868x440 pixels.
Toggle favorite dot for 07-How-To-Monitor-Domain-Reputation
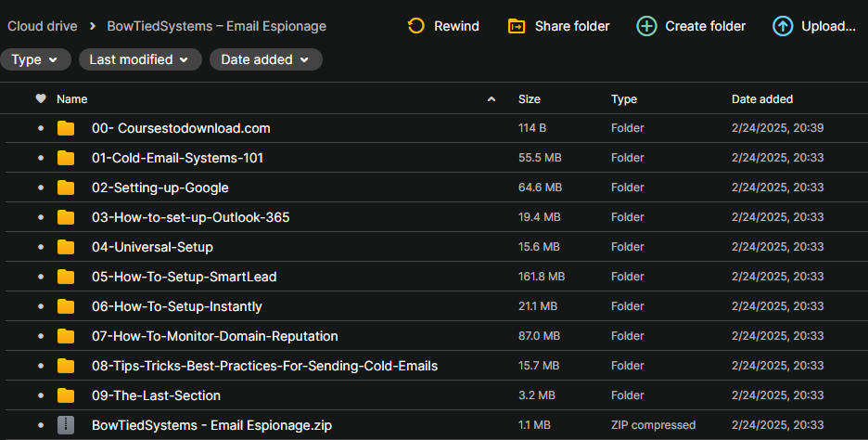coord(41,336)
